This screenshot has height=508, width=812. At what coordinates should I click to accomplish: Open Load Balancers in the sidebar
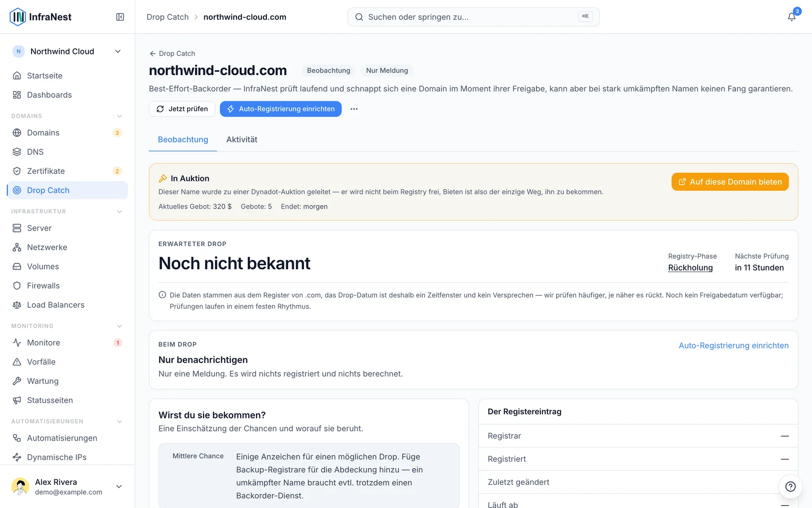[x=67, y=305]
